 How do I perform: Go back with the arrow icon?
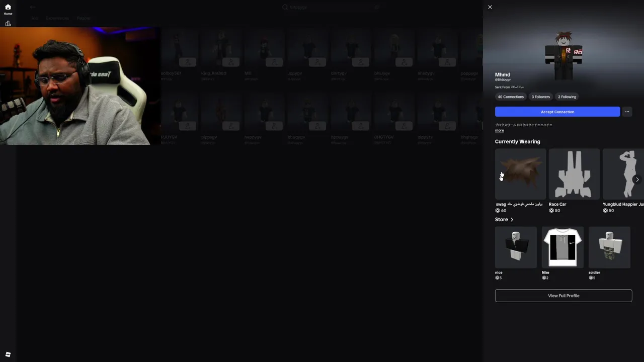(33, 7)
